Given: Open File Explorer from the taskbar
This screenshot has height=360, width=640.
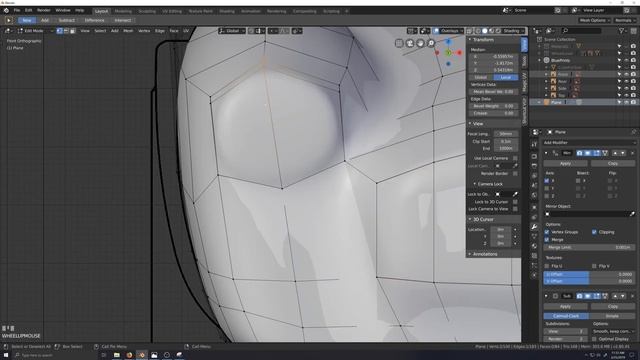Looking at the screenshot, I should 116,355.
